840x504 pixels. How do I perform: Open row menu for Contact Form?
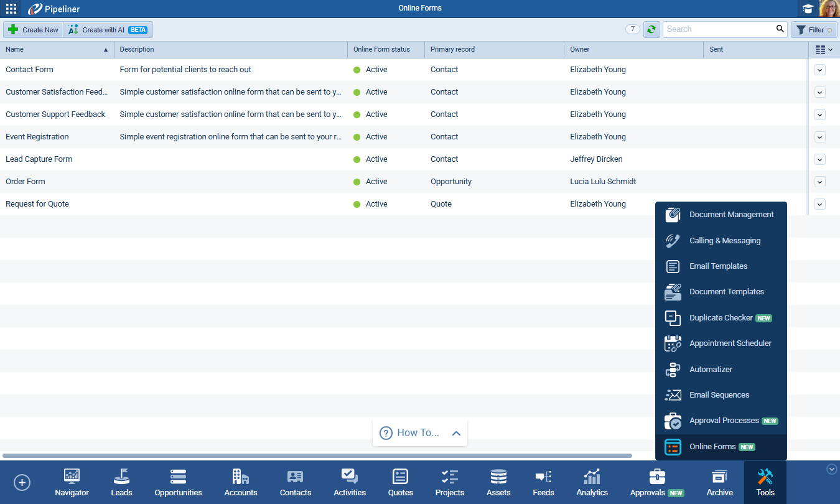(819, 70)
